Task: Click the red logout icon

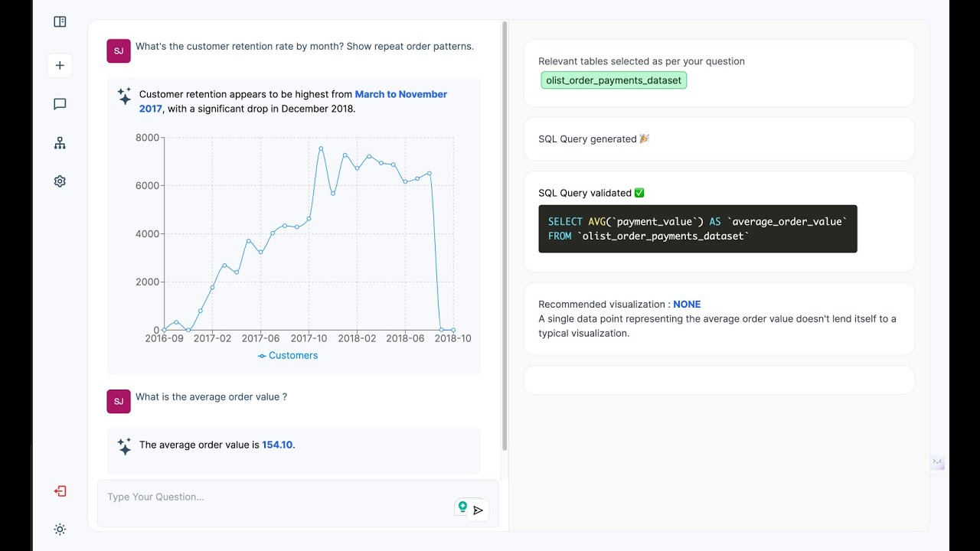Action: click(60, 491)
